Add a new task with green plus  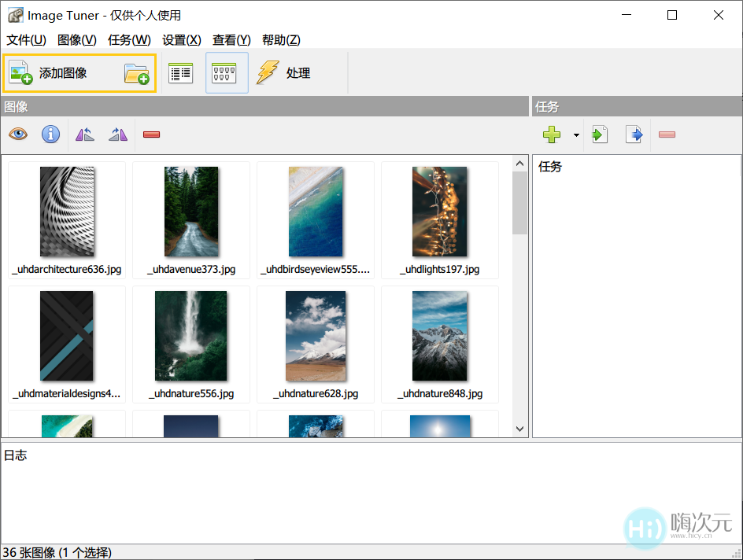552,134
